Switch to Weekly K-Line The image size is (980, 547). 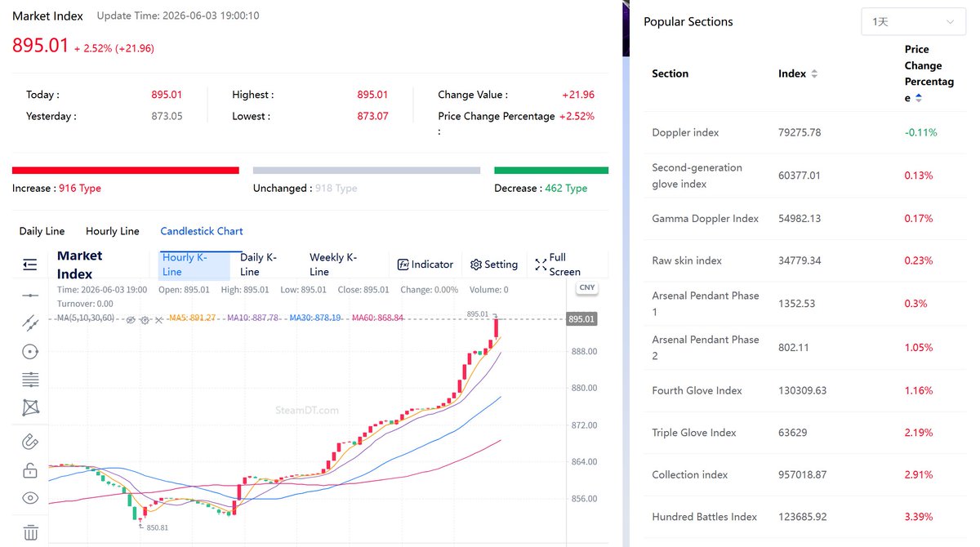(334, 265)
